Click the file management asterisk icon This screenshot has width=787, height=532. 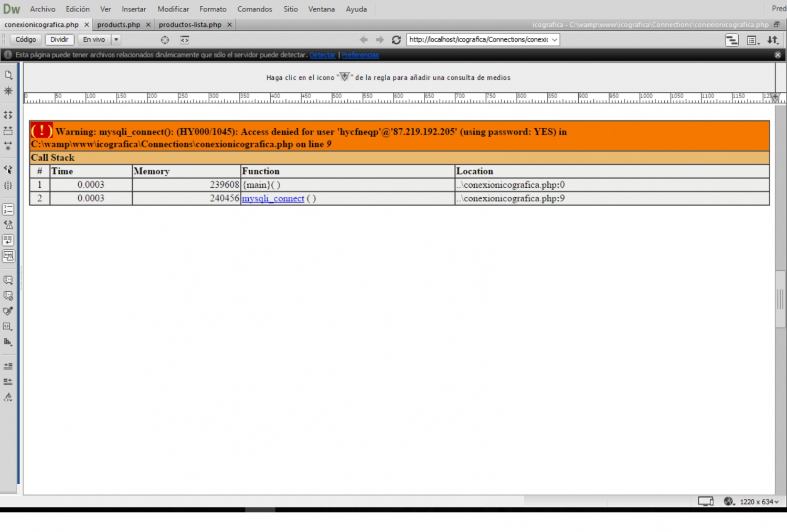[8, 91]
